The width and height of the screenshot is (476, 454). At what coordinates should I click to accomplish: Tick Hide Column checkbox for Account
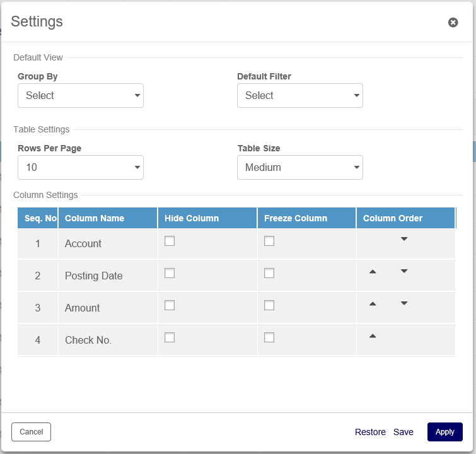170,241
